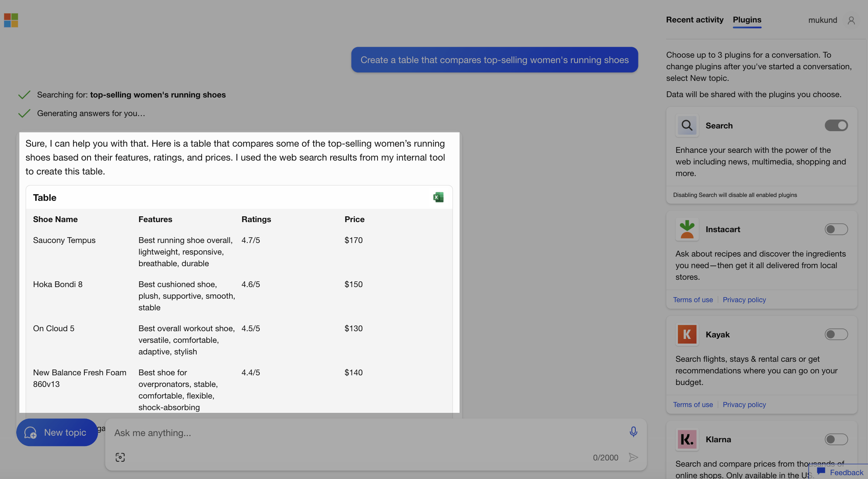The height and width of the screenshot is (479, 868).
Task: Start a New topic conversation
Action: (x=57, y=432)
